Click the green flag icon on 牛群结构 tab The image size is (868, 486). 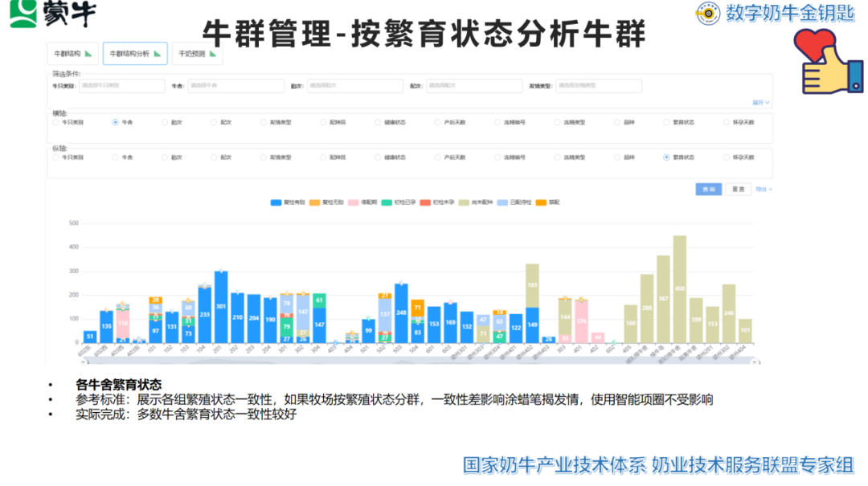(88, 53)
